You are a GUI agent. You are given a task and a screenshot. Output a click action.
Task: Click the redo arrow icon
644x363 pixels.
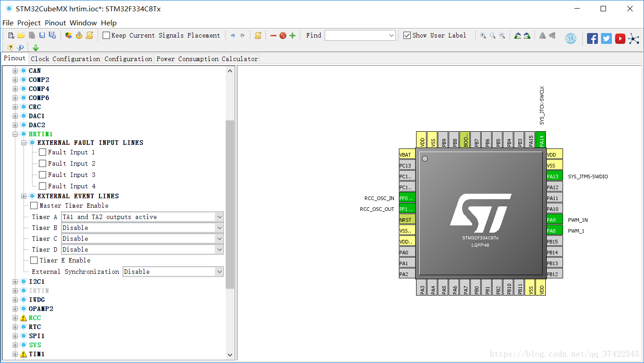click(x=242, y=35)
